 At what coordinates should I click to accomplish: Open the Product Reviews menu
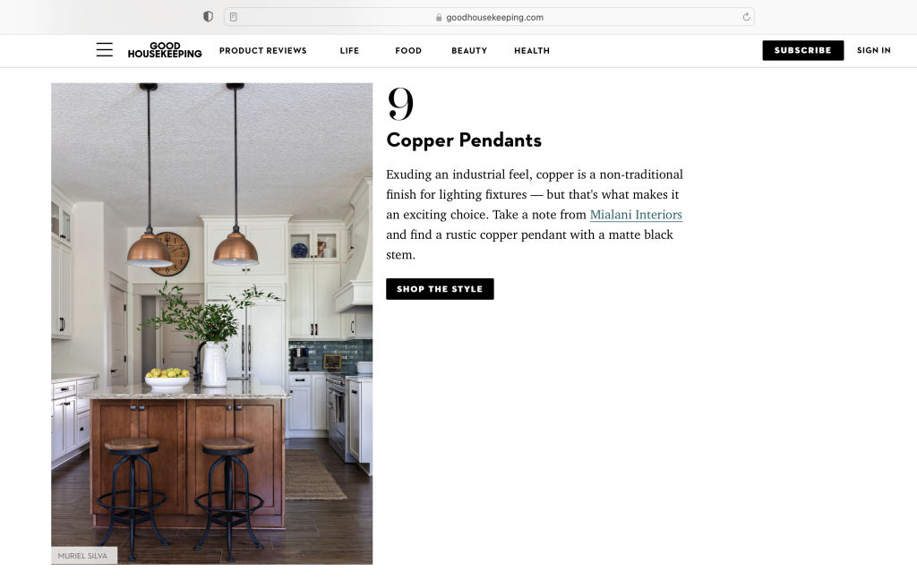pos(262,51)
